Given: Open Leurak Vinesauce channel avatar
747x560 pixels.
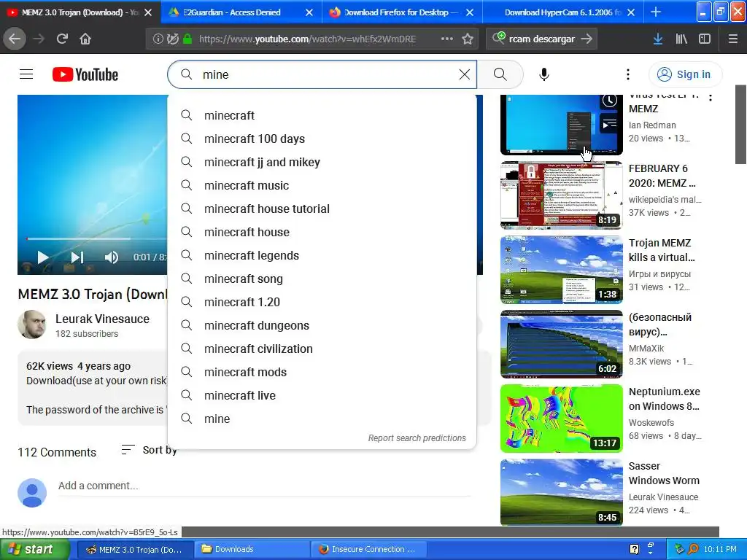Looking at the screenshot, I should click(32, 324).
